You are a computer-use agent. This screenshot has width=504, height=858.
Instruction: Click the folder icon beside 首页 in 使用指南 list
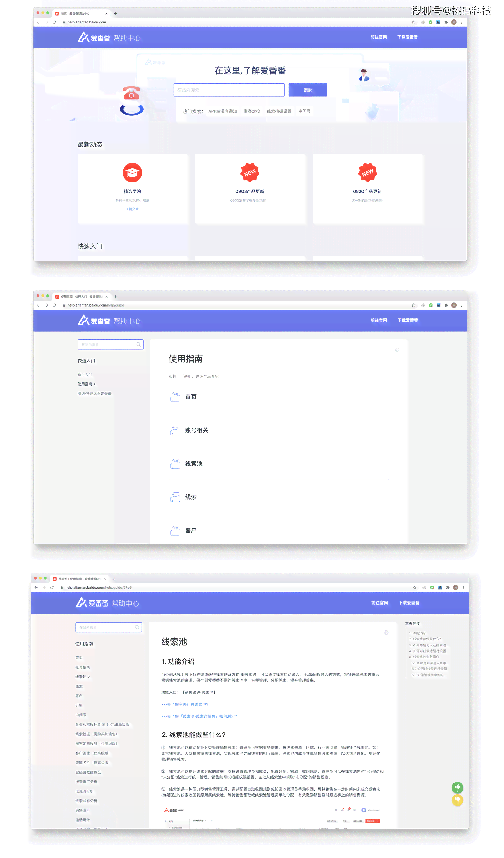[175, 397]
